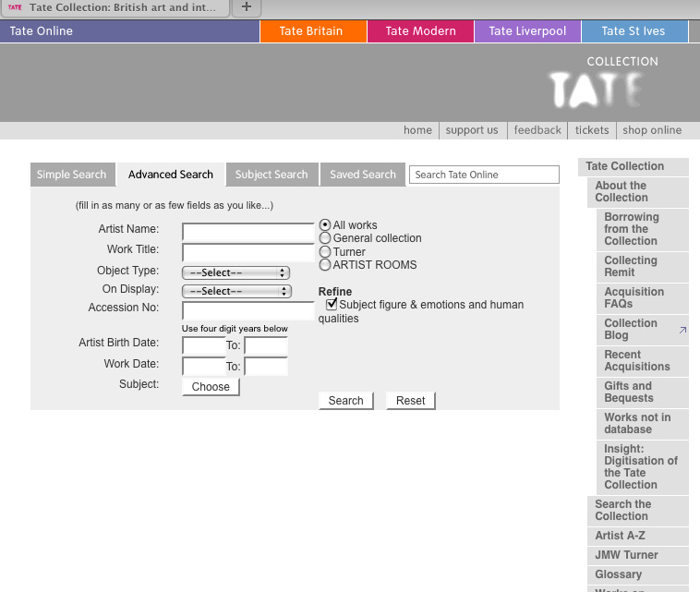This screenshot has width=700, height=592.
Task: Open About the Collection sidebar link
Action: [x=637, y=191]
